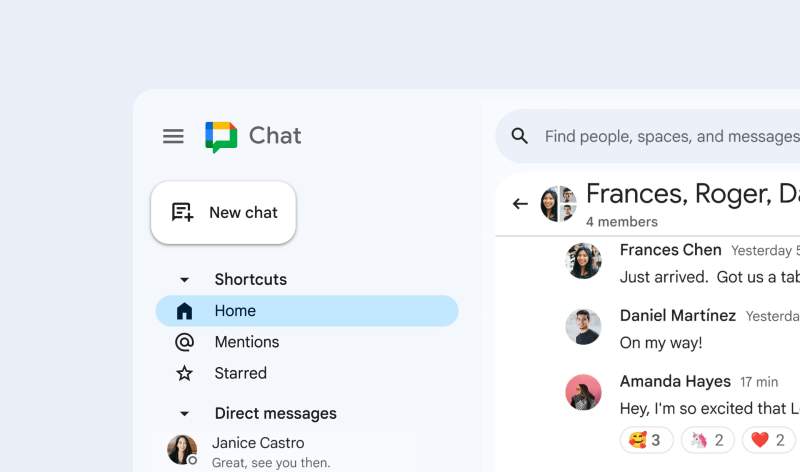This screenshot has height=472, width=800.
Task: Toggle the red heart reaction
Action: pos(769,440)
